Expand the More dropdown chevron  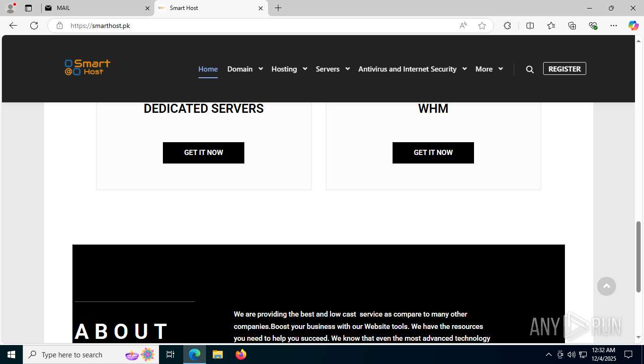tap(501, 69)
